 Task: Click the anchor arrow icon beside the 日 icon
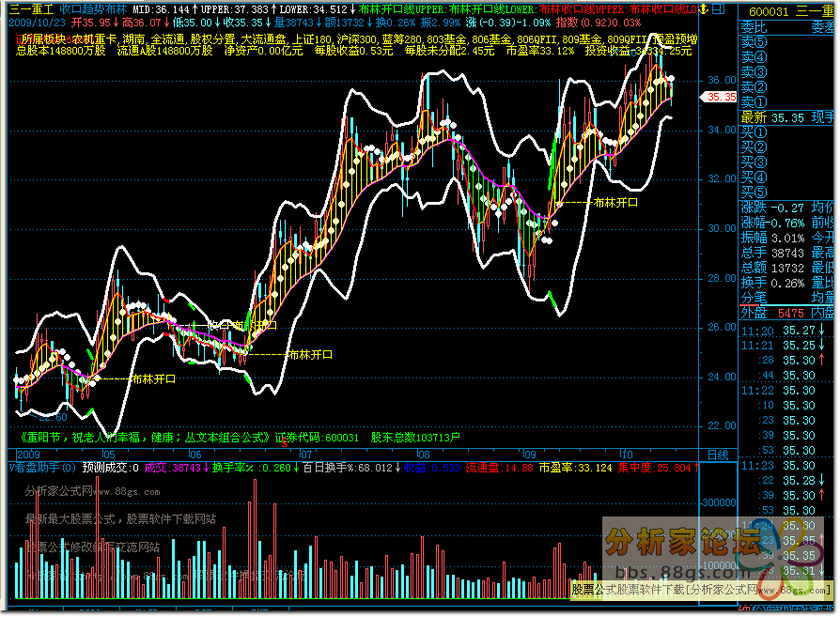(705, 8)
